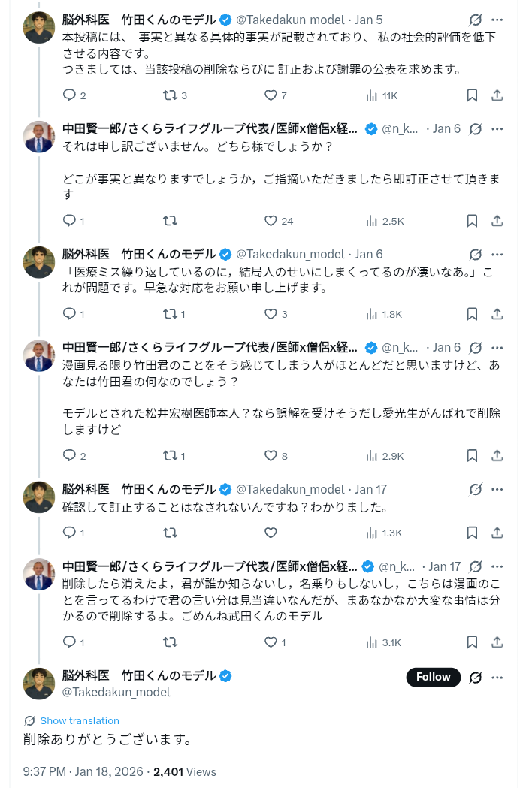Open the @Takedakun_model handle under the final post

pyautogui.click(x=116, y=692)
